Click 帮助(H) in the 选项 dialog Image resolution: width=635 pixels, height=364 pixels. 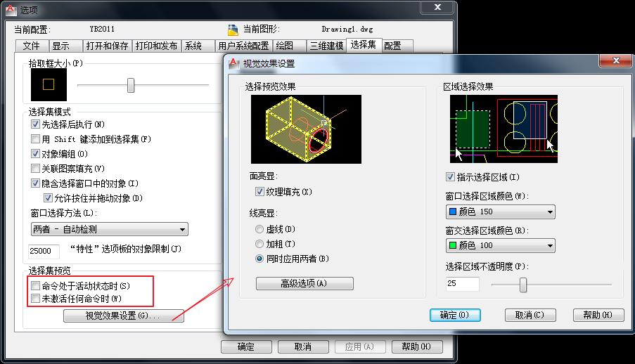(x=417, y=346)
